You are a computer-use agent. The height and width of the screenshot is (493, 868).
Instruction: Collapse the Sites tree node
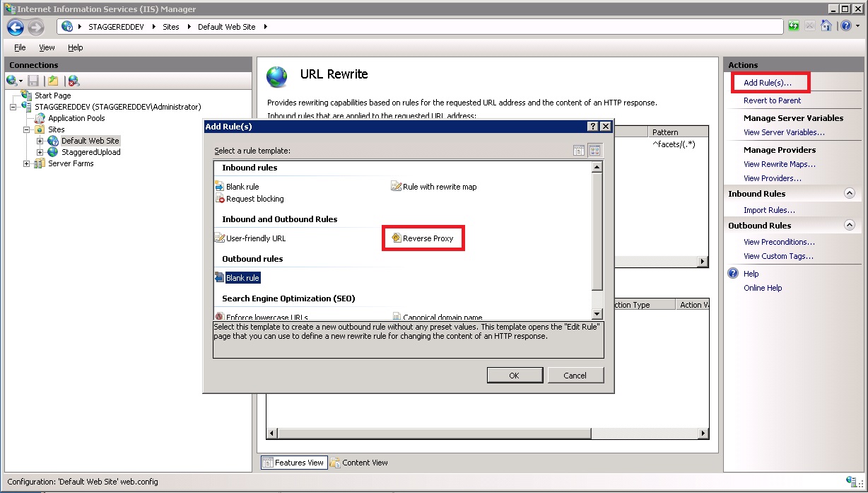click(27, 129)
